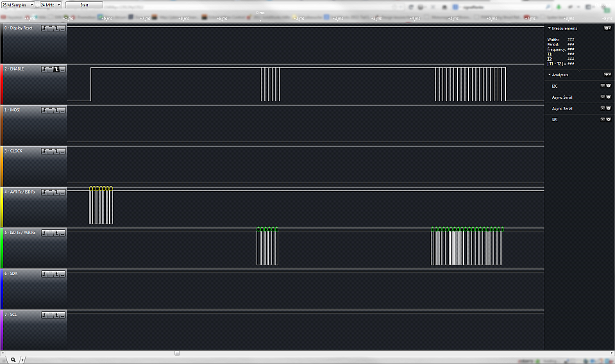
Task: Select the SPI analyzer row
Action: (x=579, y=119)
